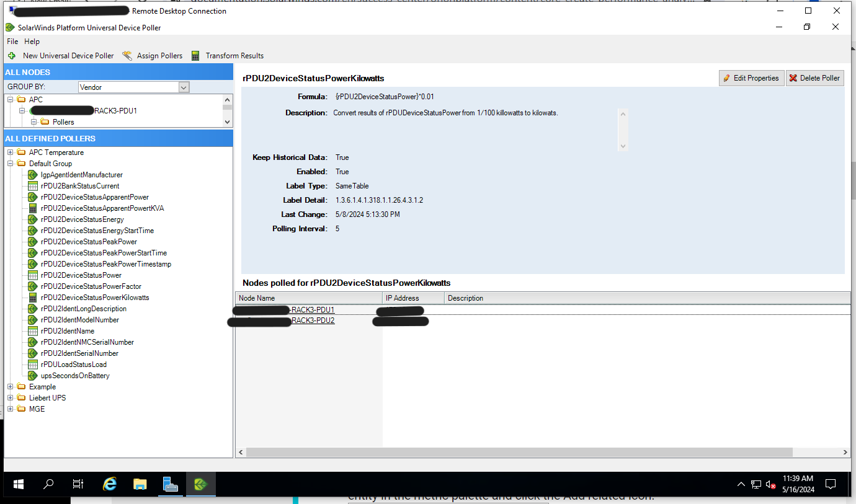The width and height of the screenshot is (856, 504).
Task: Select the RACK3-PDU1 node row in table
Action: (x=543, y=310)
